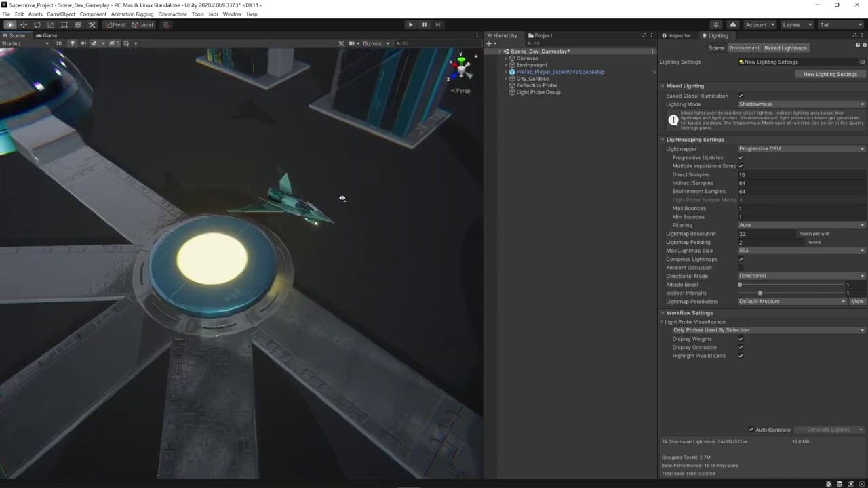Open the Tall layout dropdown
Screen dimensions: 868x488
[841, 24]
